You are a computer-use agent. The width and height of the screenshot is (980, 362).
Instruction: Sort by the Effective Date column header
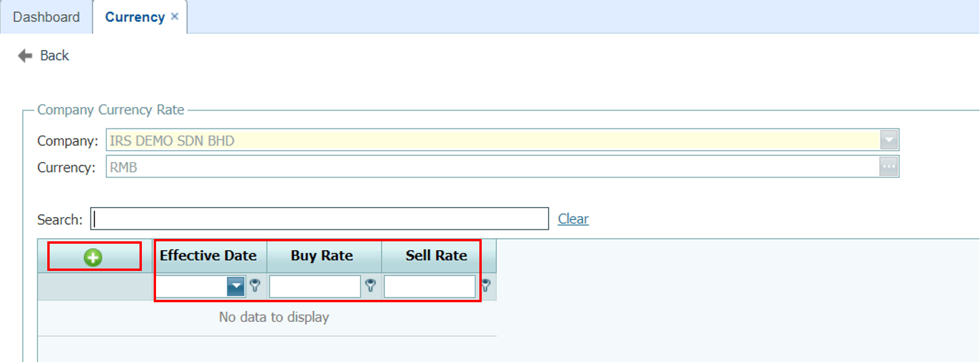[209, 256]
